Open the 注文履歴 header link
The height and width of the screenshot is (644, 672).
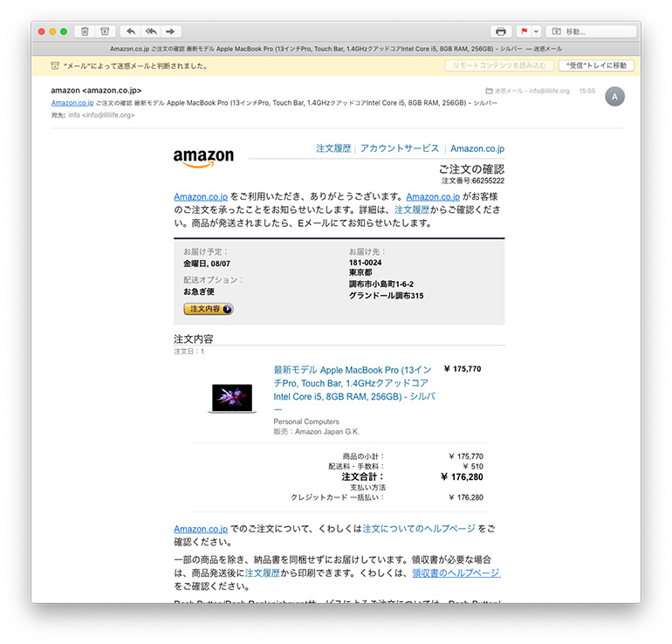tap(333, 149)
